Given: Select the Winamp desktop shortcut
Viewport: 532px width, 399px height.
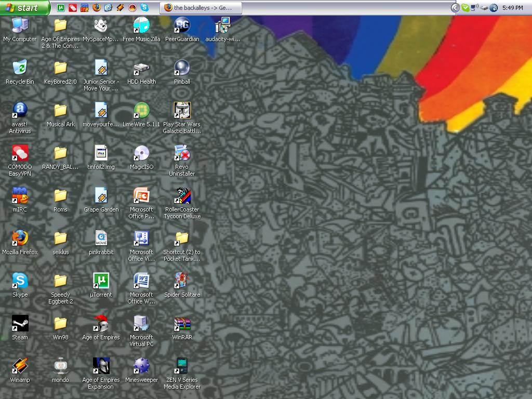Looking at the screenshot, I should pyautogui.click(x=20, y=366).
